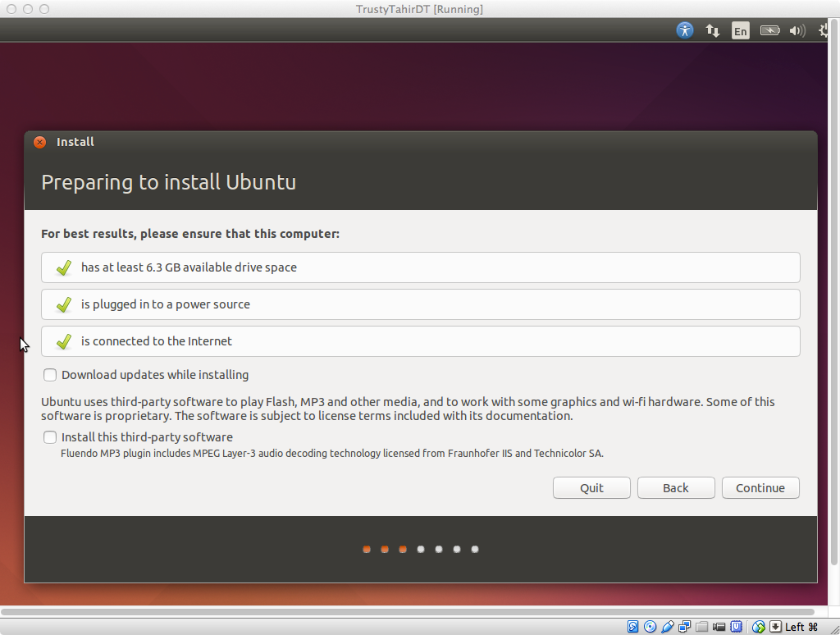Click the VirtualBox CPU virtualization icon
Viewport: 840px width, 635px height.
tap(737, 627)
